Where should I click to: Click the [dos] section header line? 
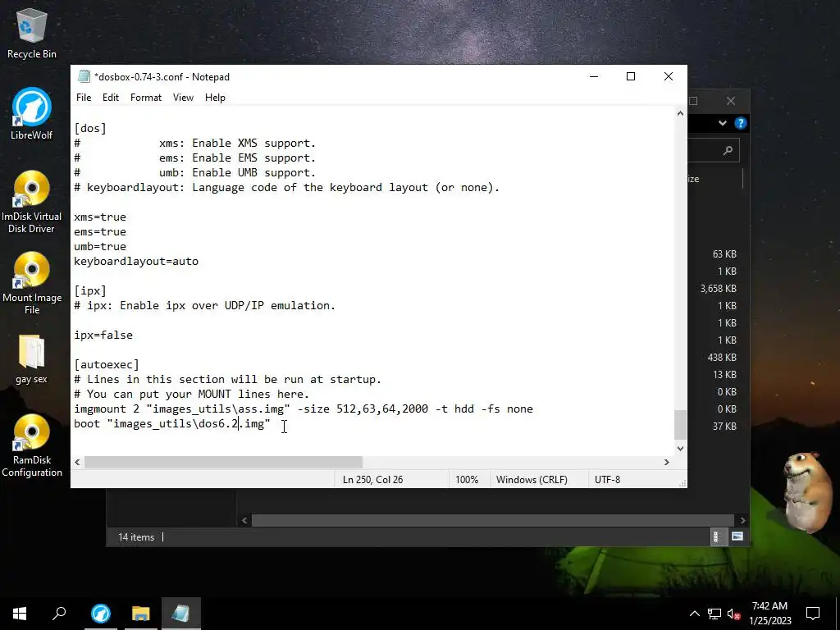pos(90,128)
